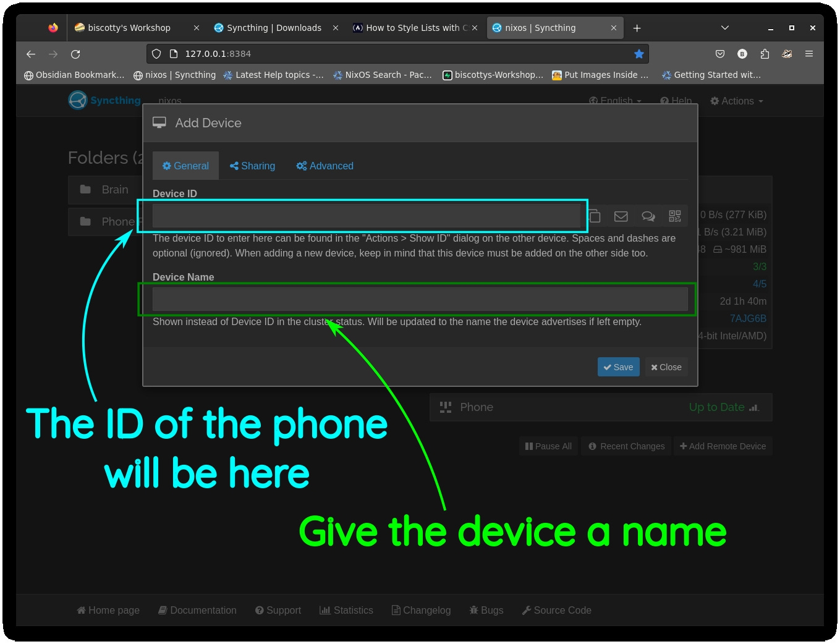Click the Up to Date status text
840x644 pixels.
[716, 407]
